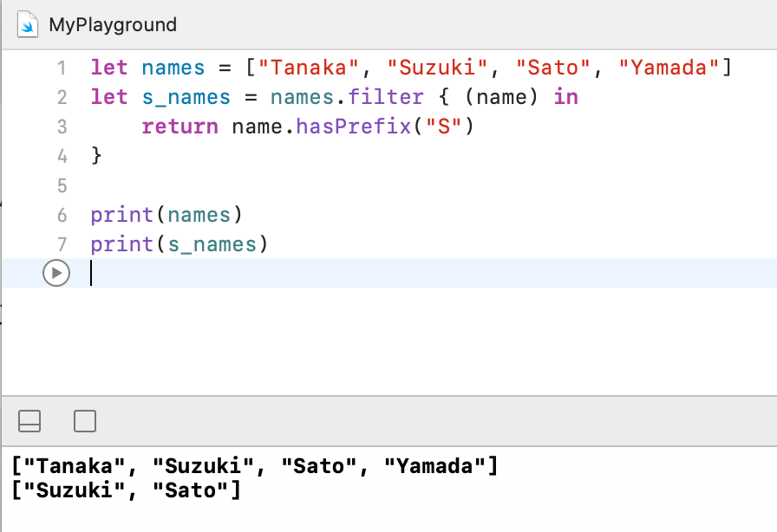Select the MyPlayground file title
The width and height of the screenshot is (777, 532).
click(113, 24)
